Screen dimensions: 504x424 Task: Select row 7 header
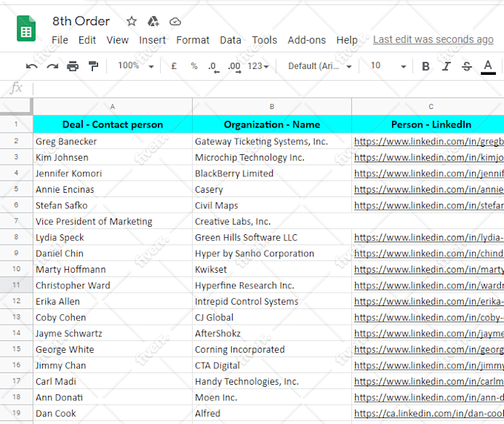(x=16, y=221)
